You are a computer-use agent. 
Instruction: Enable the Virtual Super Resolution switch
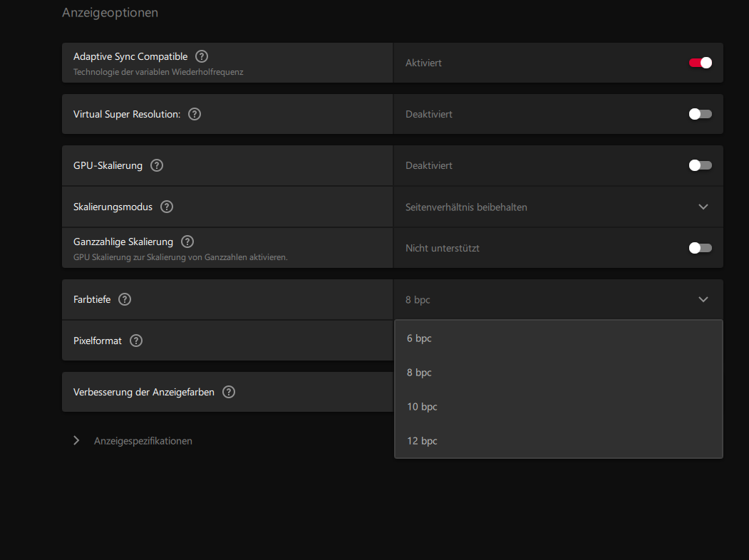point(700,114)
